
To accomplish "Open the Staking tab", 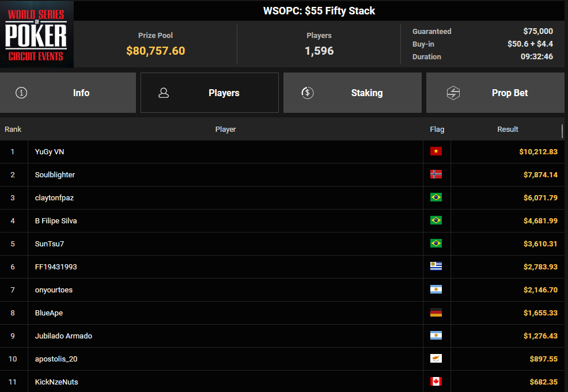I will point(353,93).
